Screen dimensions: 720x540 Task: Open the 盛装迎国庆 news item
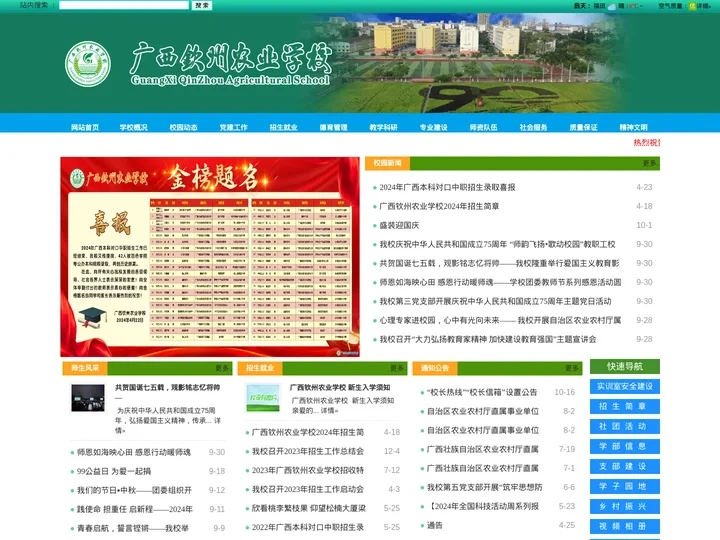point(399,225)
